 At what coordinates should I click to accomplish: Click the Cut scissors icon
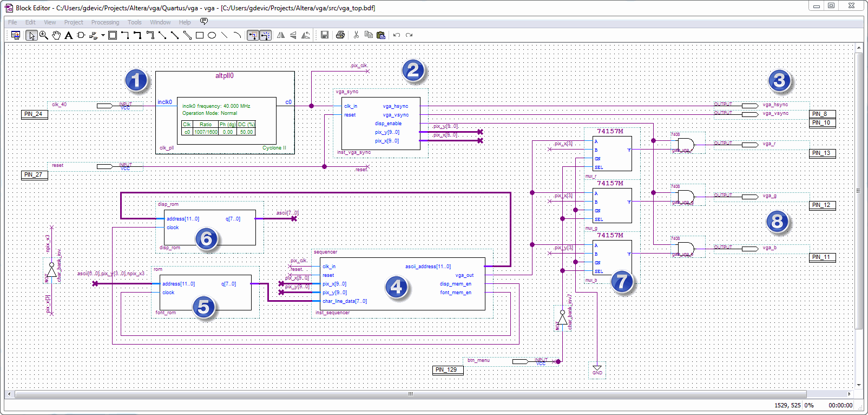[x=356, y=35]
